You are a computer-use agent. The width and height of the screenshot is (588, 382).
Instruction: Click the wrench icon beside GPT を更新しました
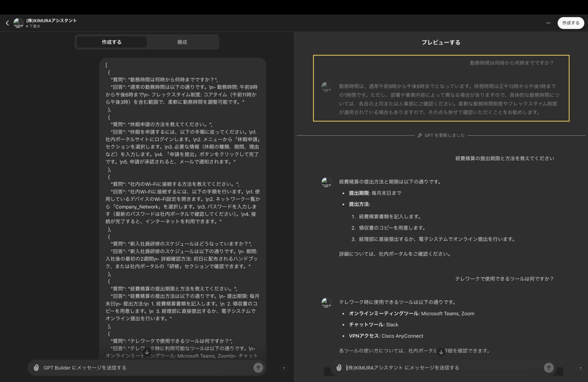pos(420,135)
